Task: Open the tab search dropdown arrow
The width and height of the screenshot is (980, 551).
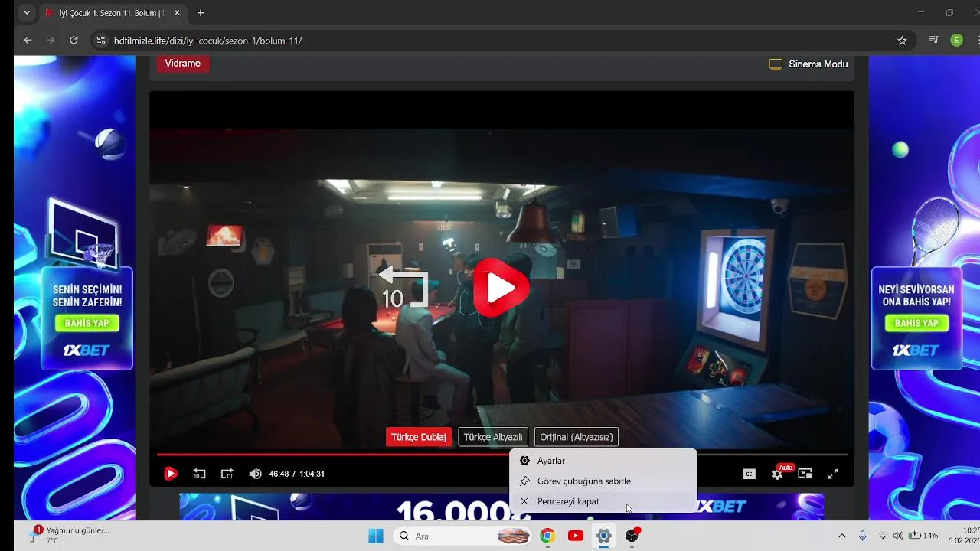Action: pos(27,13)
